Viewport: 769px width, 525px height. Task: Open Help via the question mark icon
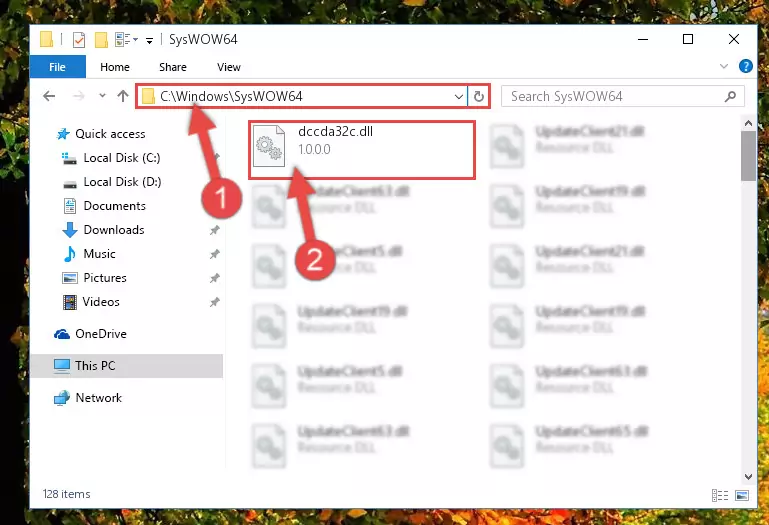745,66
